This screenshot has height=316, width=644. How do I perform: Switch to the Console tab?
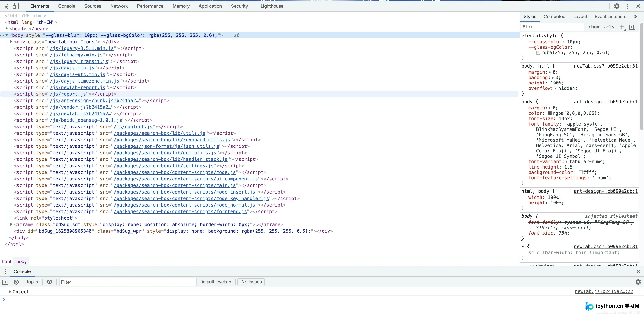point(66,6)
